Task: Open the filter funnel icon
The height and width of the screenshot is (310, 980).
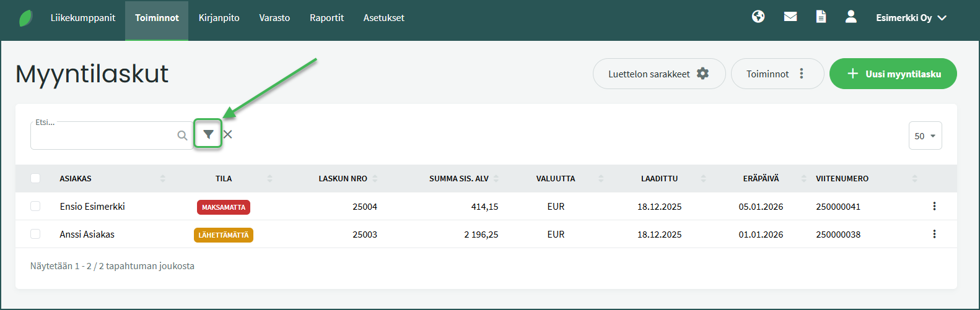Action: point(208,134)
